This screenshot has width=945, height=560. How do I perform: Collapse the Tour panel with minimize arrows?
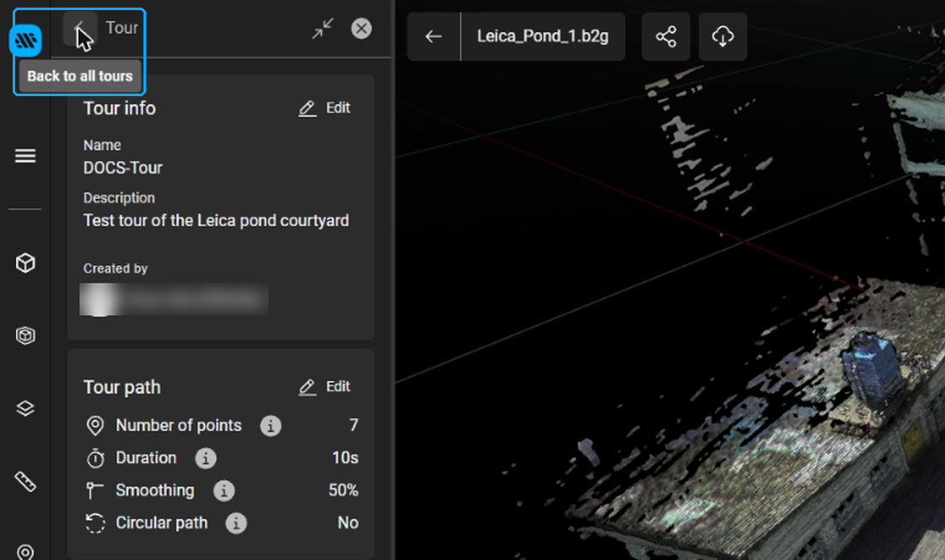(x=323, y=29)
